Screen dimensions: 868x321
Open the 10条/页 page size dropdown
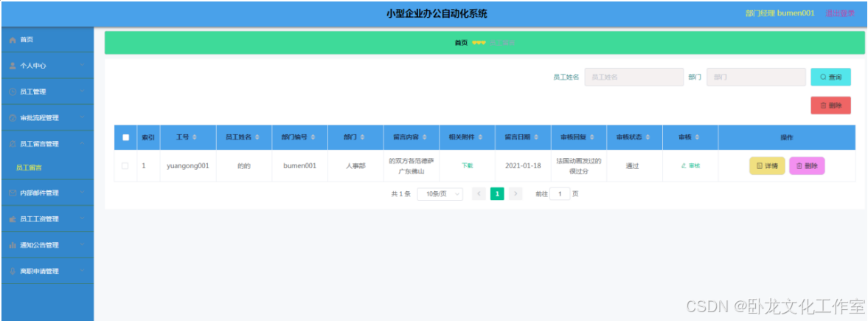(440, 194)
